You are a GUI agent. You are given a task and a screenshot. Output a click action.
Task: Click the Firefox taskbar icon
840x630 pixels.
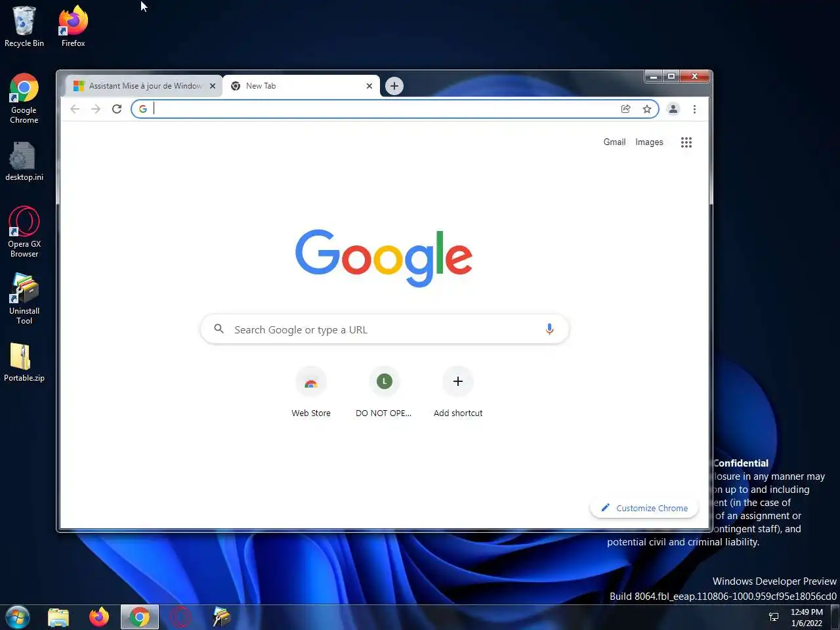[99, 617]
